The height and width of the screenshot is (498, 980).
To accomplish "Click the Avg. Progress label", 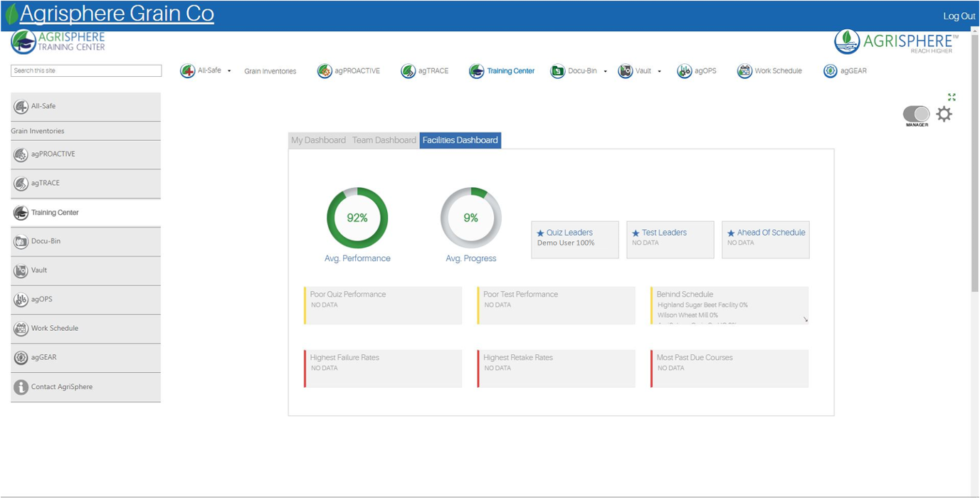I will click(x=471, y=258).
